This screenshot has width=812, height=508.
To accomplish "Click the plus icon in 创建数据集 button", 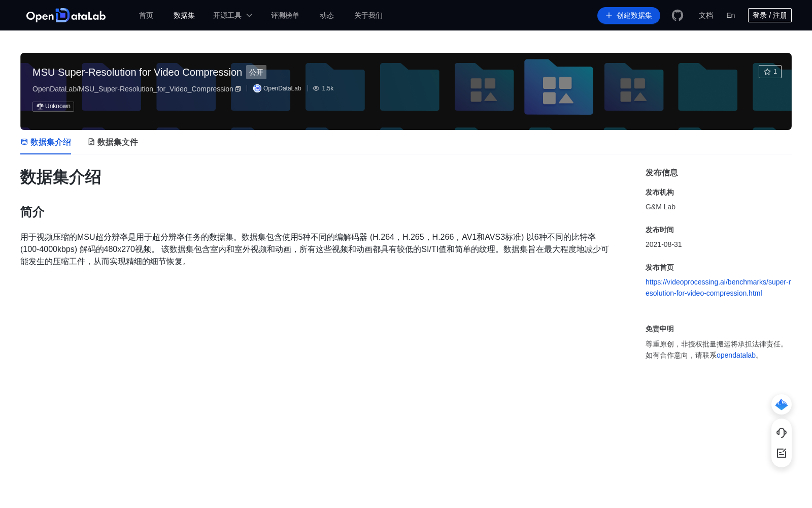I will (x=609, y=15).
